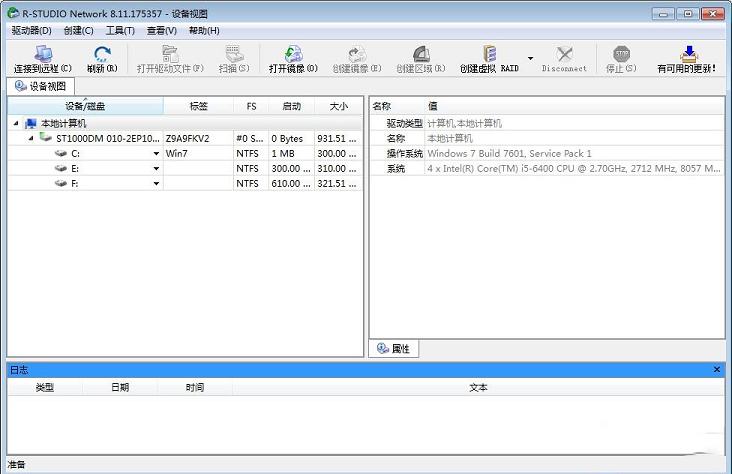732x474 pixels.
Task: Collapse the 本地计算机 tree node
Action: tap(16, 123)
